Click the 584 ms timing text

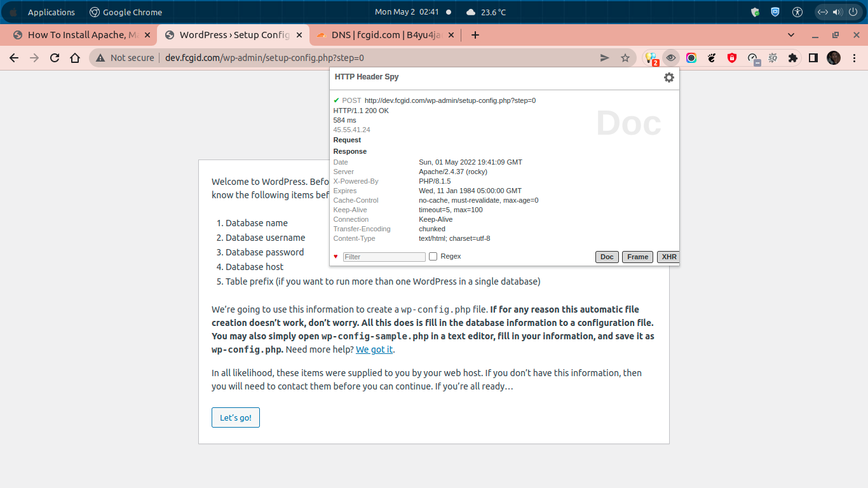[345, 120]
